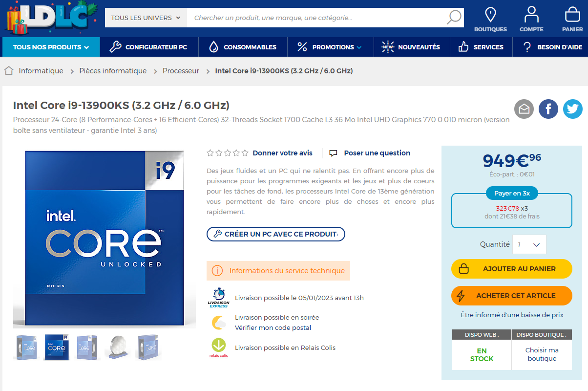The image size is (588, 391).
Task: Click Livraison possible en Relais Colis text
Action: 285,348
